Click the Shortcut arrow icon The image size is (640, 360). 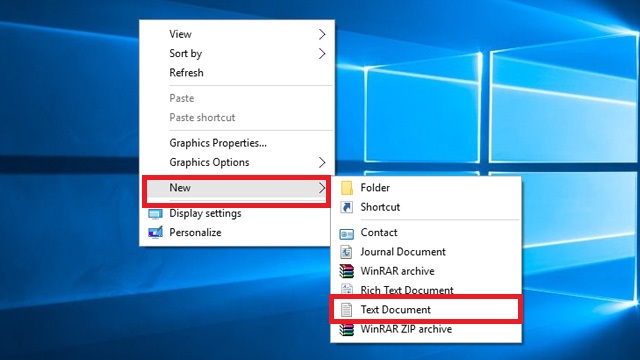click(x=347, y=207)
